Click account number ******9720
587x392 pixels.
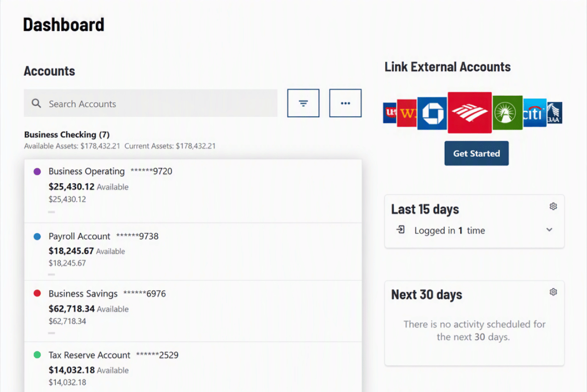pos(151,171)
